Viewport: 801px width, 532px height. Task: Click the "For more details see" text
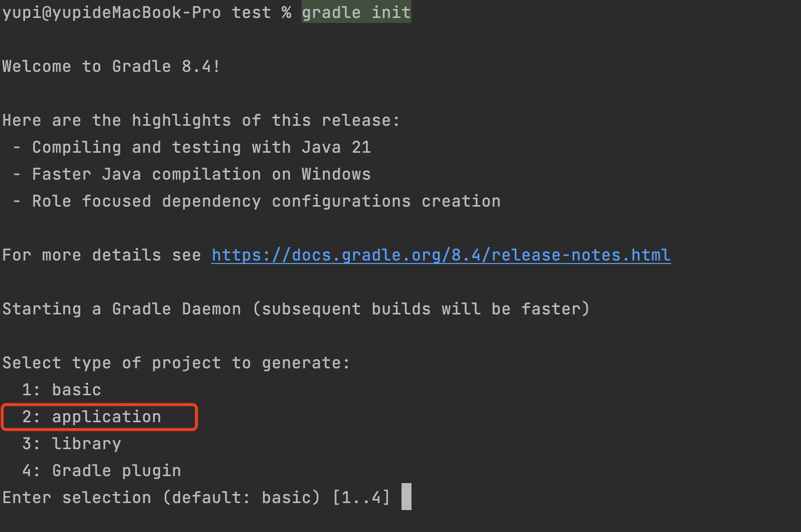click(101, 255)
